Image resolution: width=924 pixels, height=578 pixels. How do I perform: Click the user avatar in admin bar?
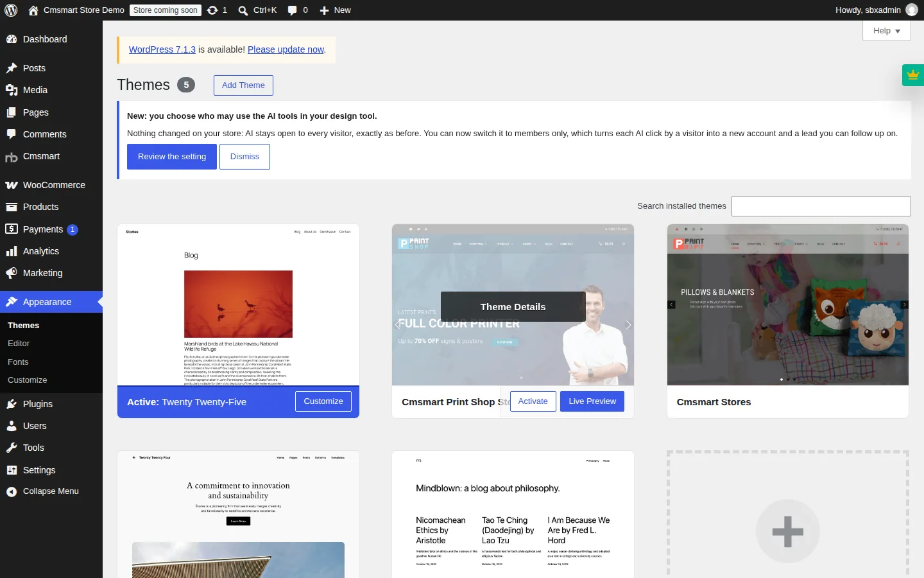(x=912, y=10)
